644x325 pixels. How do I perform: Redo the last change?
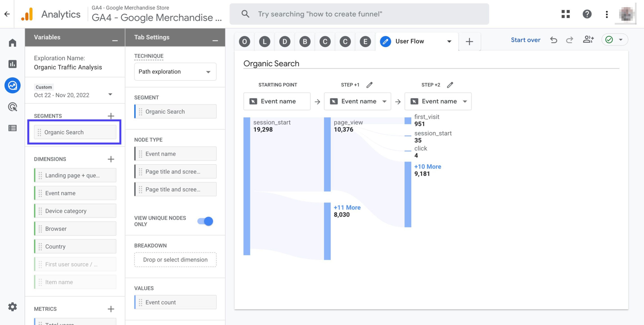(x=569, y=40)
